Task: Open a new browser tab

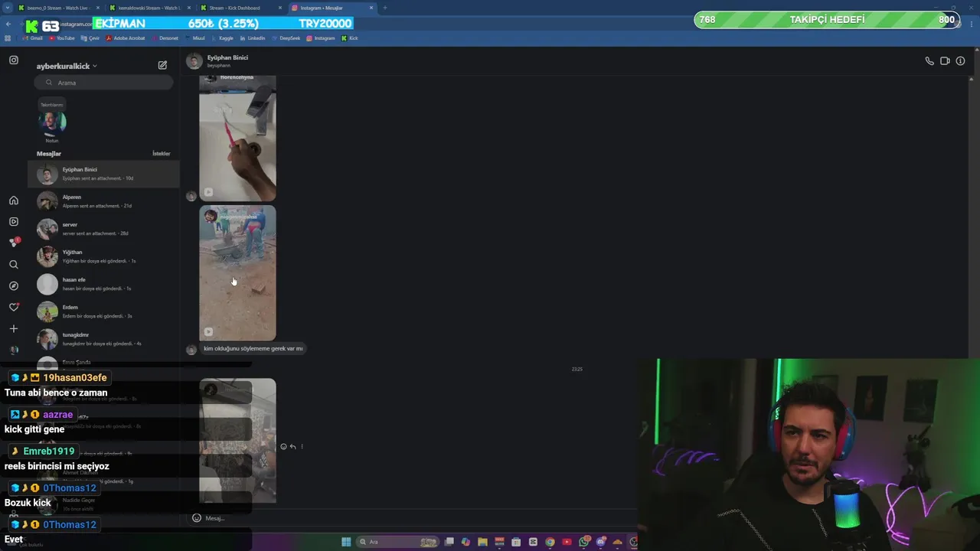Action: click(385, 8)
